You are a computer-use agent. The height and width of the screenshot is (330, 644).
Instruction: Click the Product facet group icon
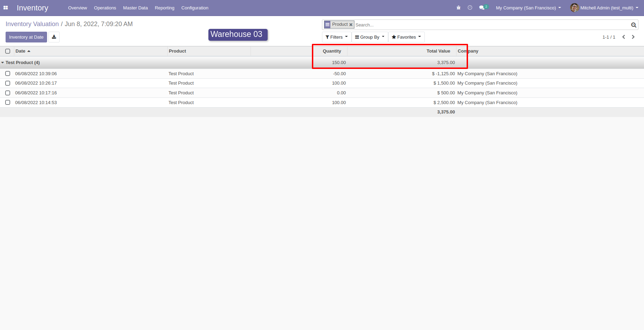[x=327, y=24]
